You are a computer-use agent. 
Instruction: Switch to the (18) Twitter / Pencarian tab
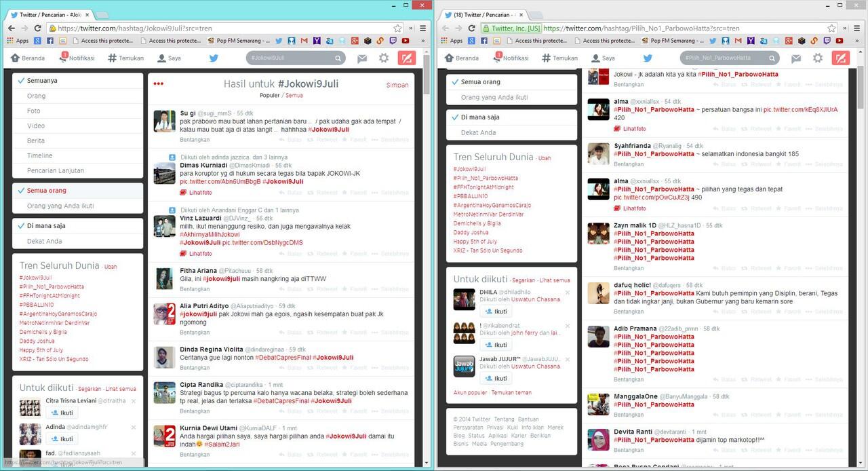point(483,14)
